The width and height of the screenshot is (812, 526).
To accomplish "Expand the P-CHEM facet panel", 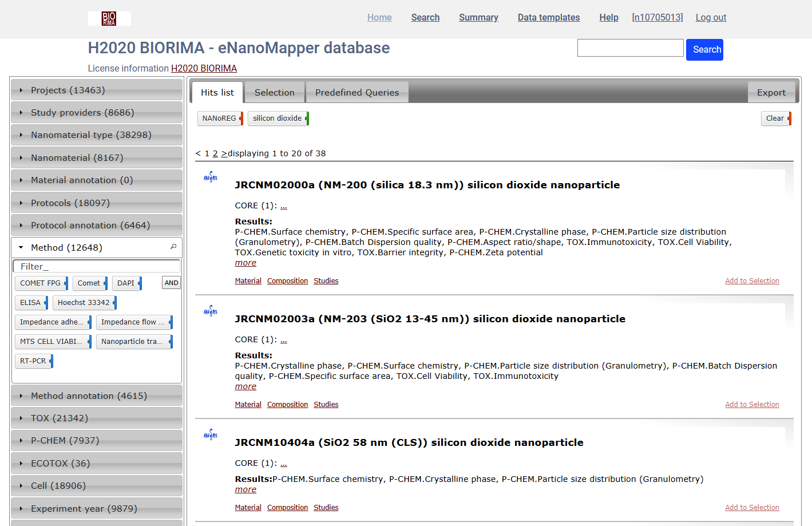I will click(65, 441).
